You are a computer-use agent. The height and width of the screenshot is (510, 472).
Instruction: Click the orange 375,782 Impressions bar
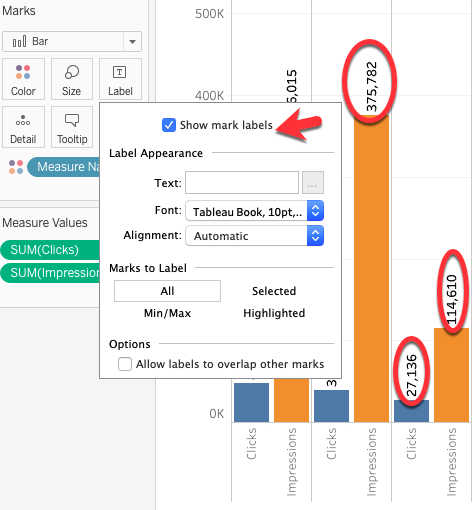[x=371, y=269]
